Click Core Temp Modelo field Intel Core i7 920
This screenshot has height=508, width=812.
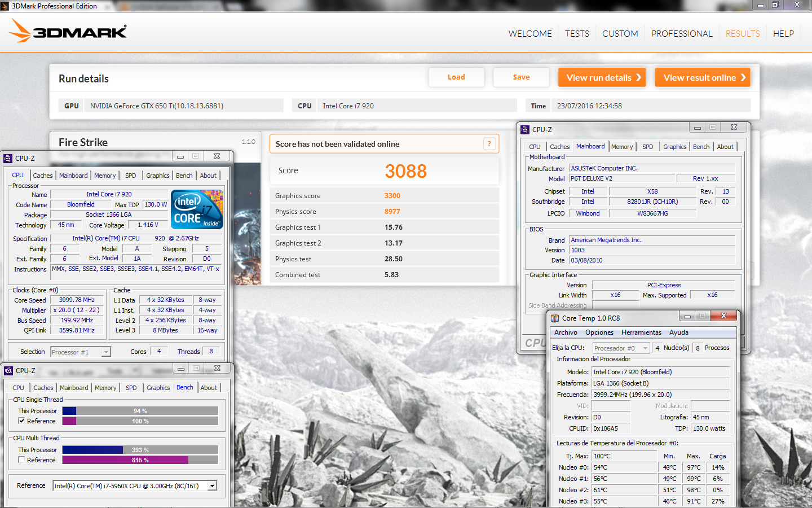[660, 372]
